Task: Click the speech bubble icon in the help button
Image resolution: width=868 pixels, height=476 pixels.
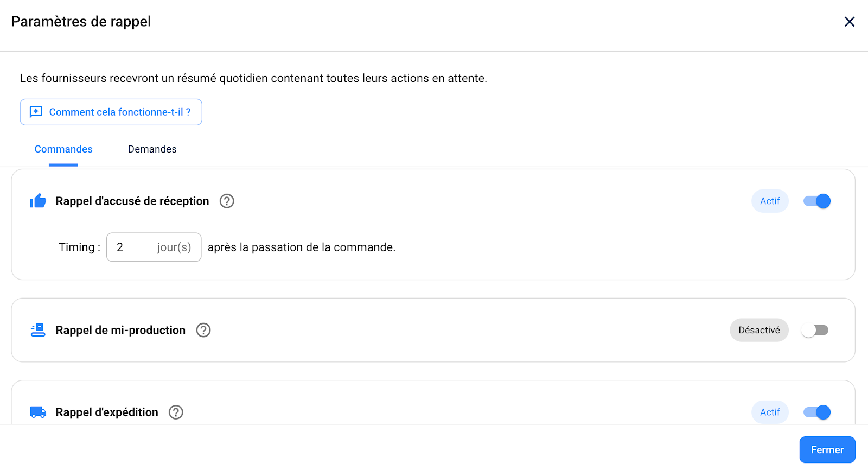Action: [36, 112]
